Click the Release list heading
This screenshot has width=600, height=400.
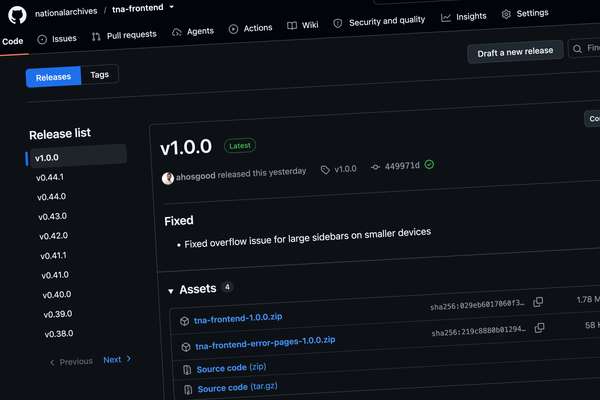tap(60, 134)
